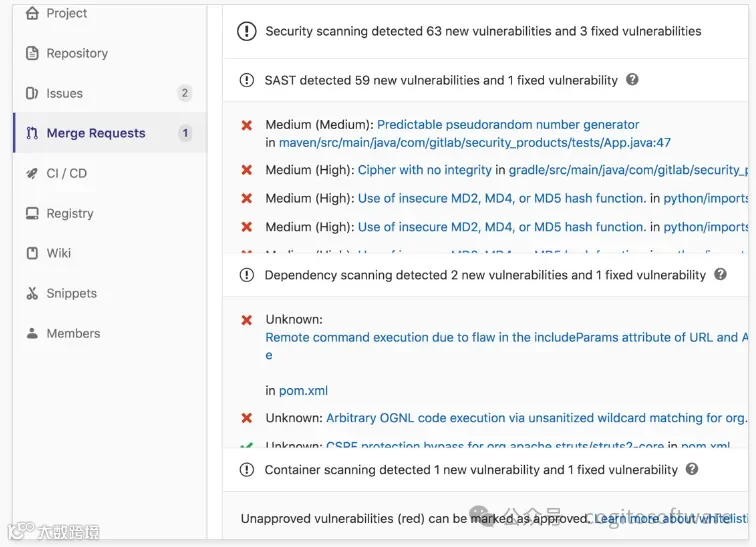The width and height of the screenshot is (756, 547).
Task: Open App.java:47 file path link
Action: click(x=474, y=143)
